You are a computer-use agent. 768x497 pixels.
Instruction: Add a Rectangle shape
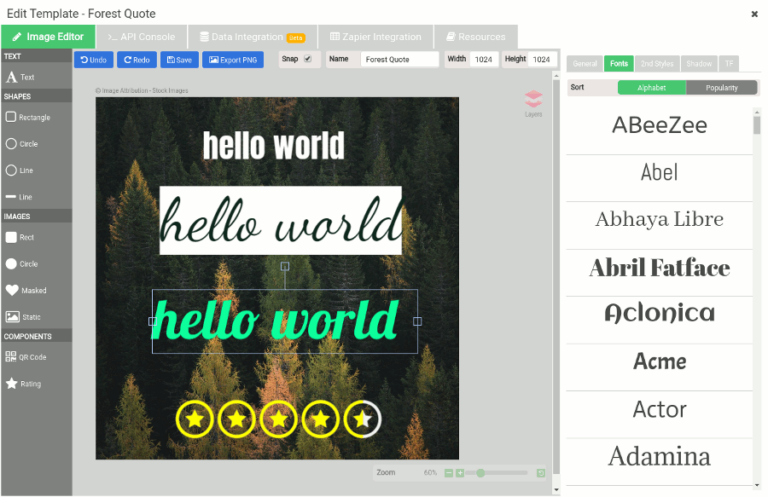pos(28,117)
